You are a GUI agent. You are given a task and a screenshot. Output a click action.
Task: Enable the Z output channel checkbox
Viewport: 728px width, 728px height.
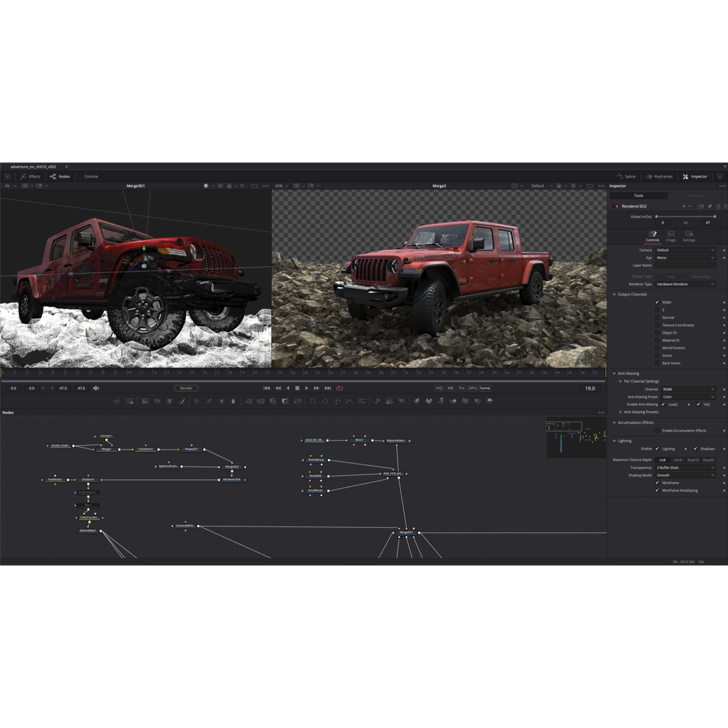coord(657,310)
